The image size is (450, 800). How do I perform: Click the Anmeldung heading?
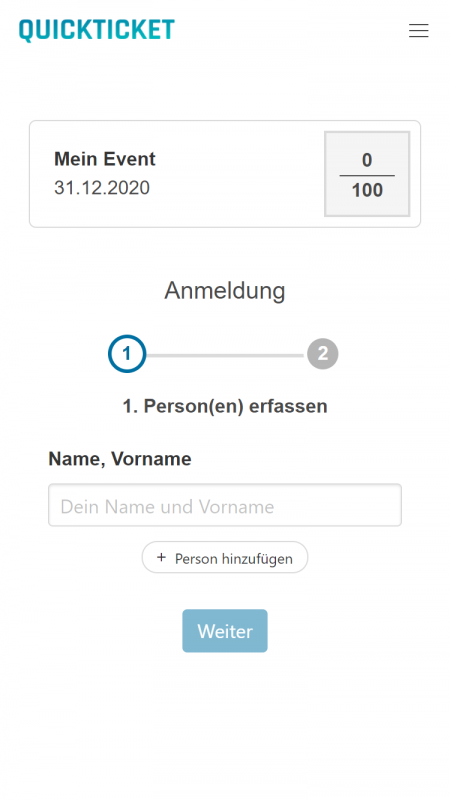click(x=224, y=291)
